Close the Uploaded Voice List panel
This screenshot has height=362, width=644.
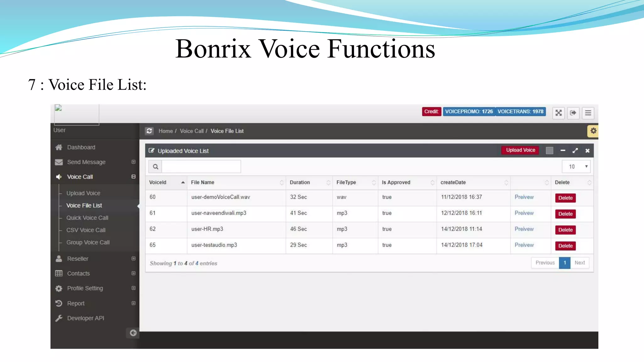tap(587, 151)
